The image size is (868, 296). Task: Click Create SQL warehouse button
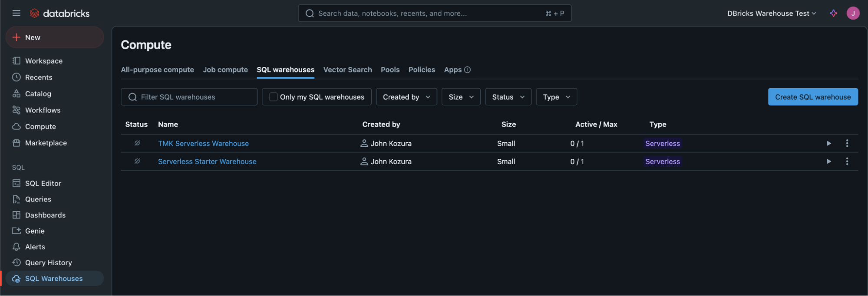pos(813,97)
